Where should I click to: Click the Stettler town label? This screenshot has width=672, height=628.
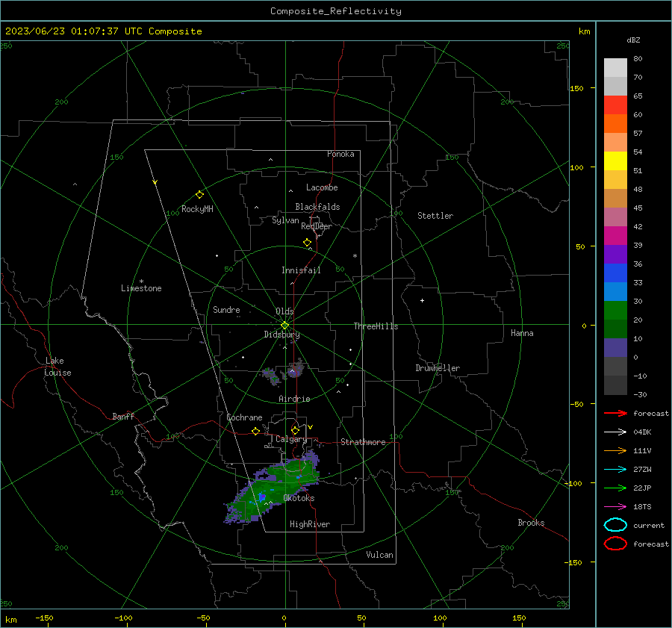(x=435, y=216)
